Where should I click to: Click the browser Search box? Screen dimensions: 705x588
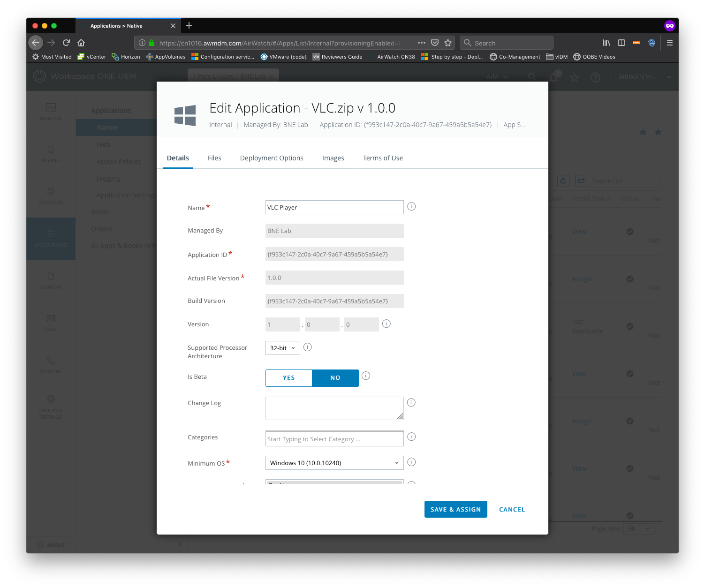pyautogui.click(x=507, y=43)
